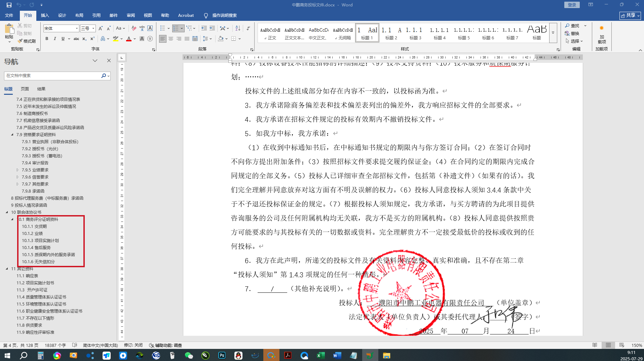Click the 共享 (Share) button
The width and height of the screenshot is (644, 361).
point(630,15)
